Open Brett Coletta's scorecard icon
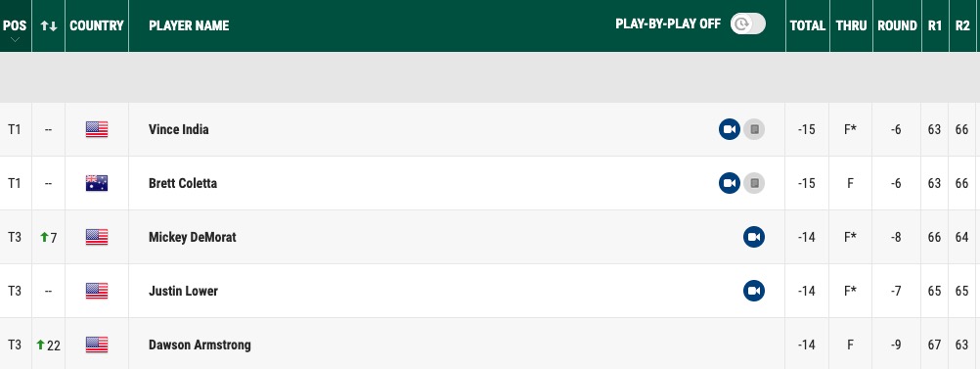This screenshot has height=369, width=980. [754, 183]
